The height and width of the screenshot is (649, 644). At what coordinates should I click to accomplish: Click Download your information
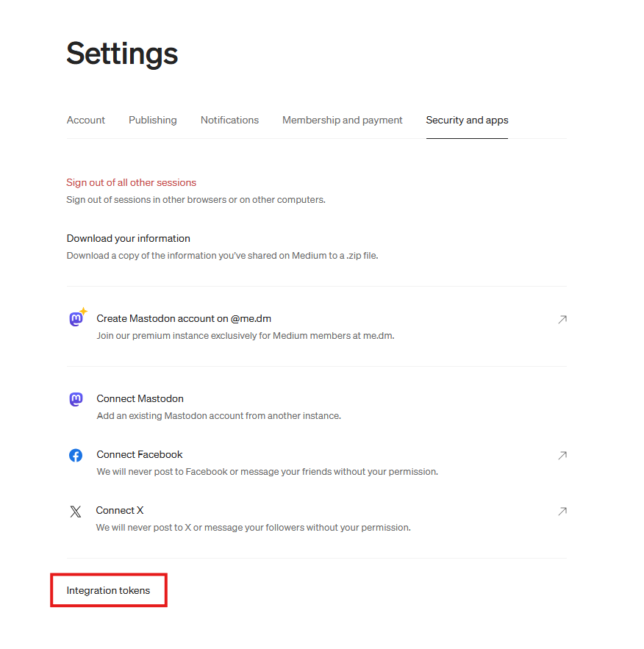point(129,238)
